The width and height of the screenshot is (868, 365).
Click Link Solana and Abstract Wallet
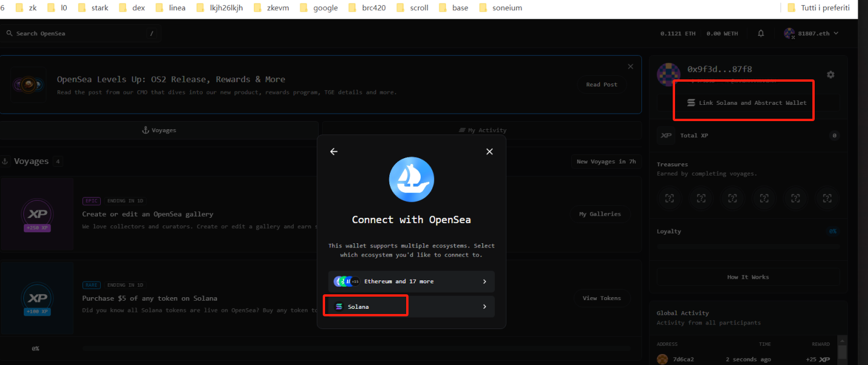[748, 103]
